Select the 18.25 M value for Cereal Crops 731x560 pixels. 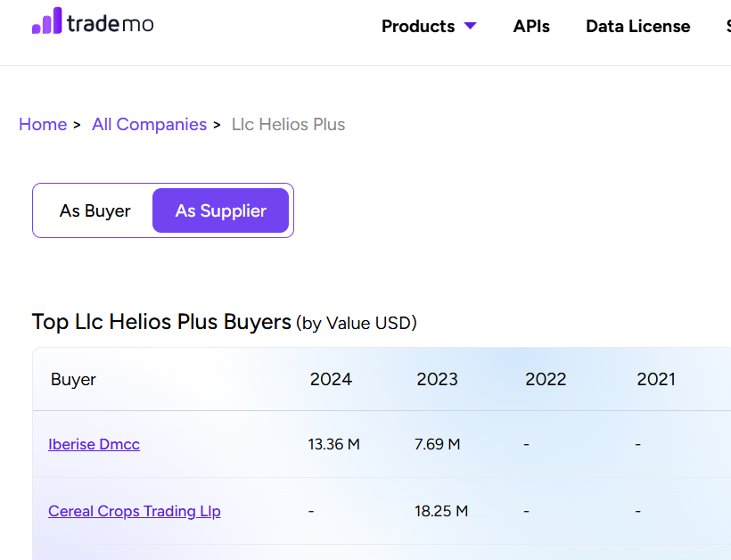(x=441, y=512)
